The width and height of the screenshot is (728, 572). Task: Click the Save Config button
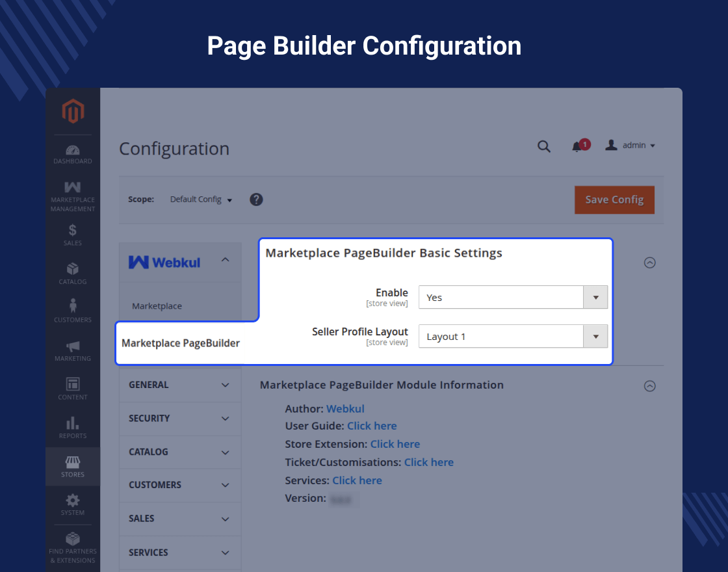tap(614, 200)
